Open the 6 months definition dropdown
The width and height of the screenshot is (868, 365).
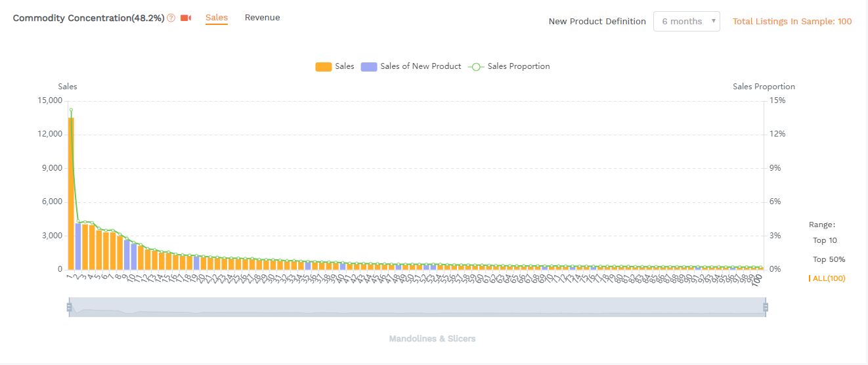coord(686,22)
